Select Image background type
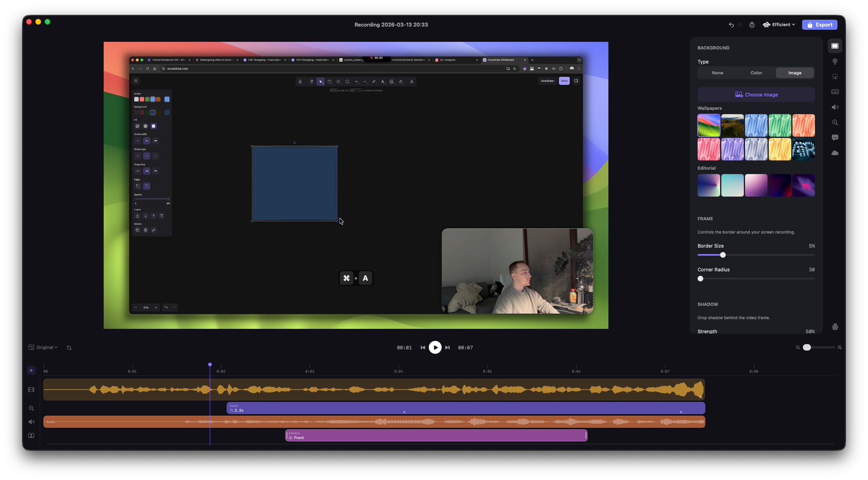The height and width of the screenshot is (480, 868). (794, 73)
